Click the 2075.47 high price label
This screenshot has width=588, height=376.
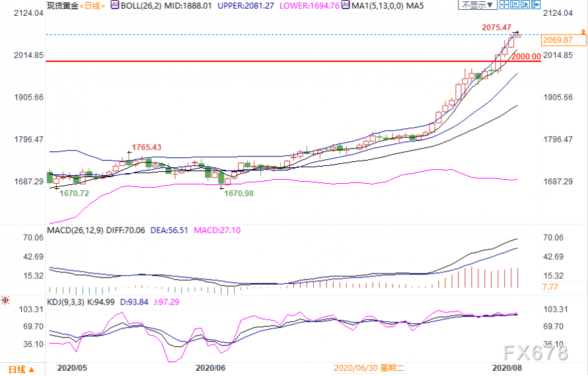point(497,27)
